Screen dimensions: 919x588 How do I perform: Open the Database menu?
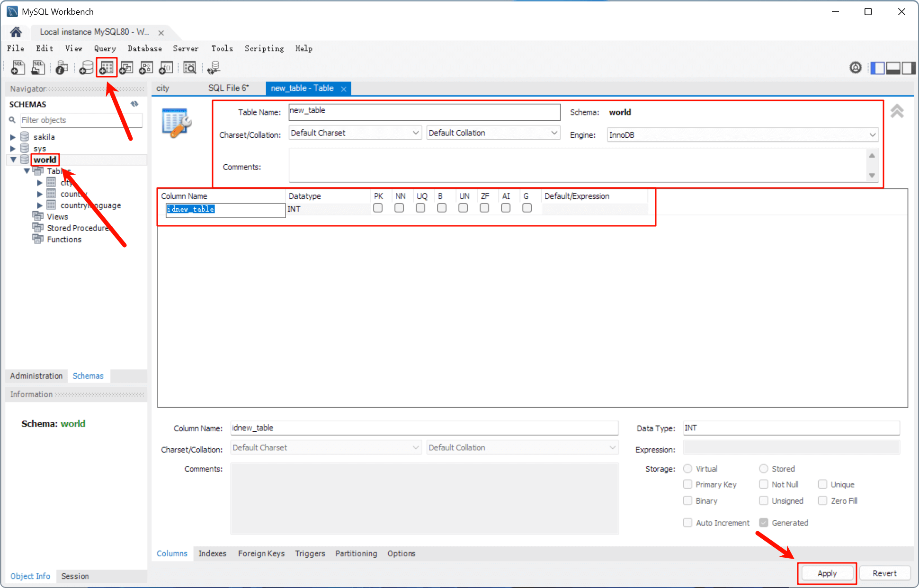pos(144,48)
